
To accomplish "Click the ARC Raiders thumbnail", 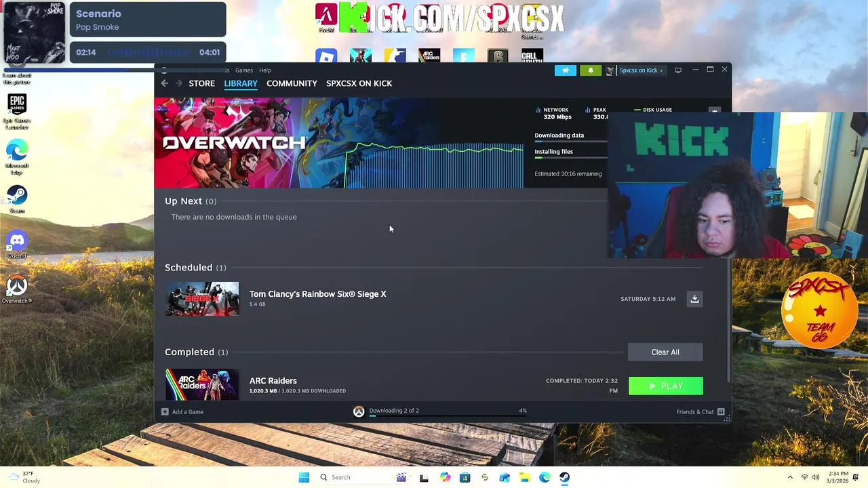I will click(x=202, y=384).
